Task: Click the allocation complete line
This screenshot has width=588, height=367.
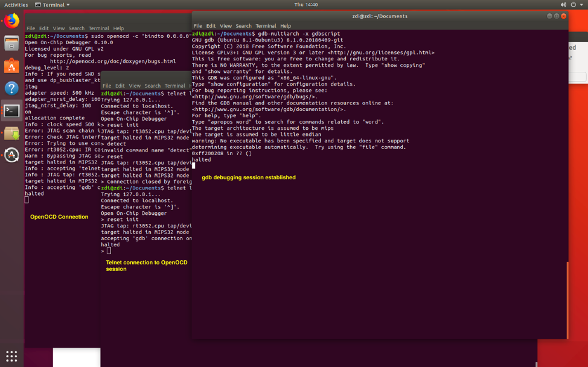Action: point(55,118)
